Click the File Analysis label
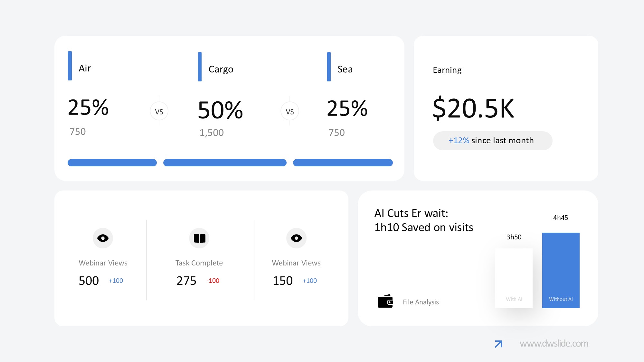644x362 pixels. [421, 302]
